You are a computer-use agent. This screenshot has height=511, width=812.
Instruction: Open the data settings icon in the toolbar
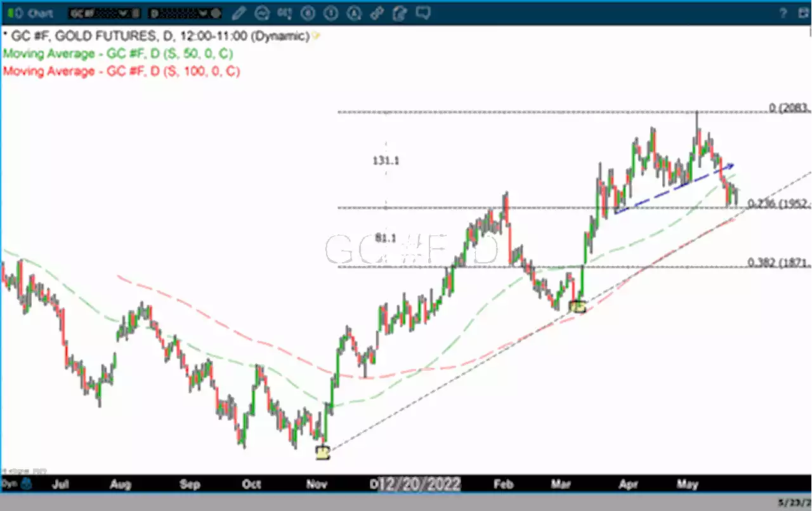click(x=284, y=13)
